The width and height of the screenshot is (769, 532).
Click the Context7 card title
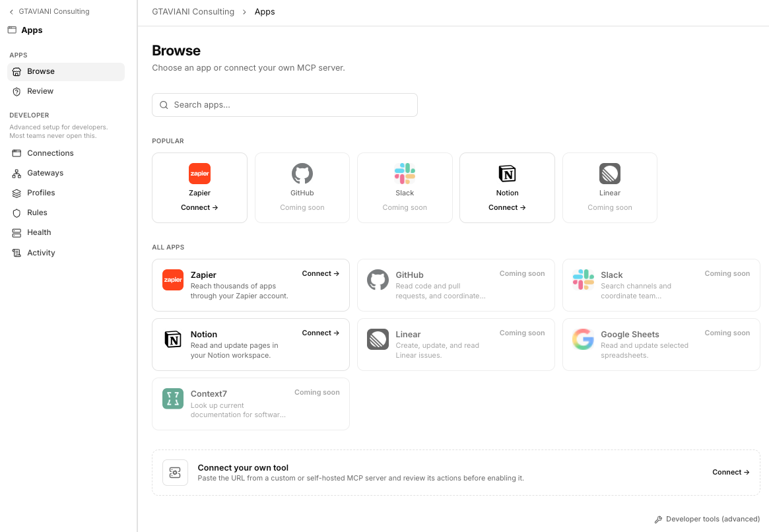tap(209, 394)
